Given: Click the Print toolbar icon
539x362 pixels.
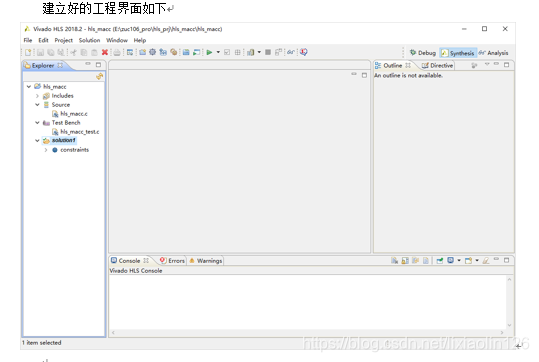Looking at the screenshot, I should pos(117,52).
